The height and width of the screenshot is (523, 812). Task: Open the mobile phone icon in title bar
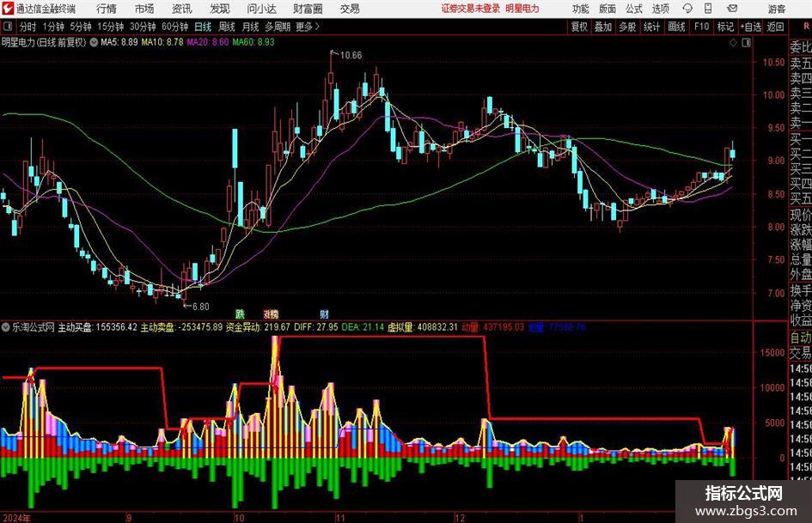point(708,9)
